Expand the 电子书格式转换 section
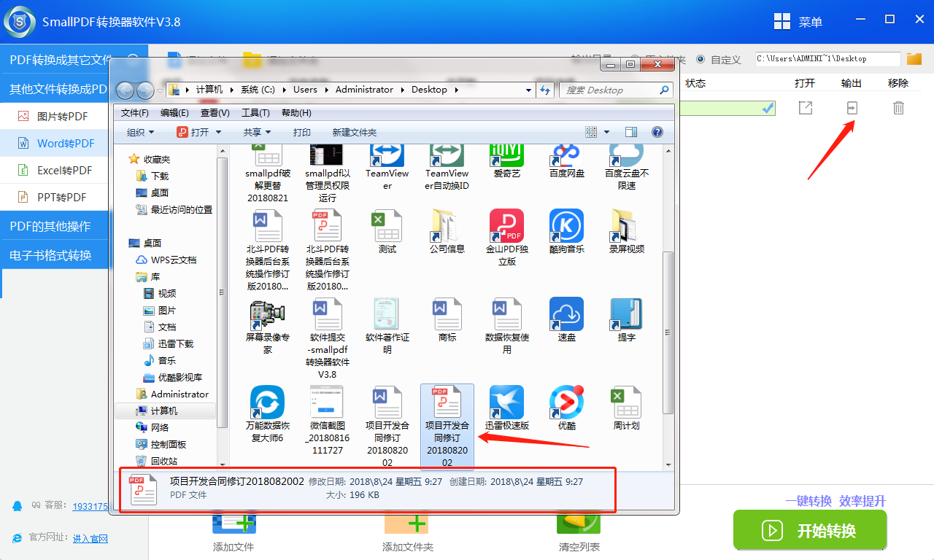Image resolution: width=934 pixels, height=560 pixels. click(54, 255)
